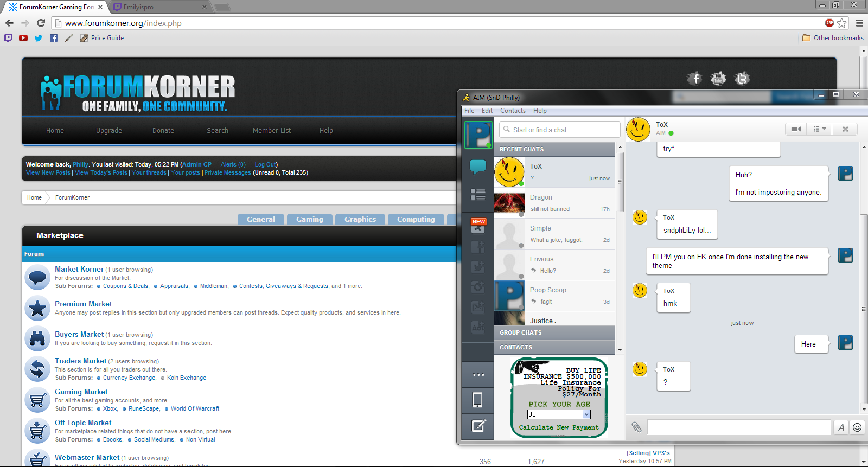Viewport: 868px width, 467px height.
Task: Open ForumKorner's YouTube header icon
Action: [x=718, y=78]
